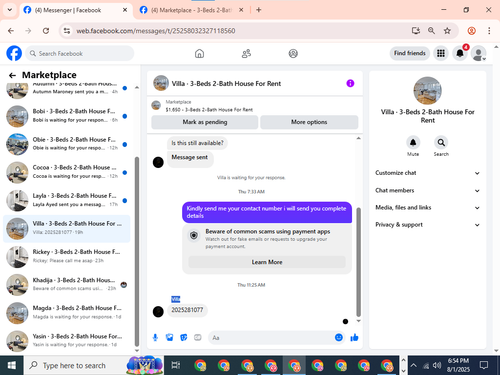Expand the Chat members section

coord(427,190)
